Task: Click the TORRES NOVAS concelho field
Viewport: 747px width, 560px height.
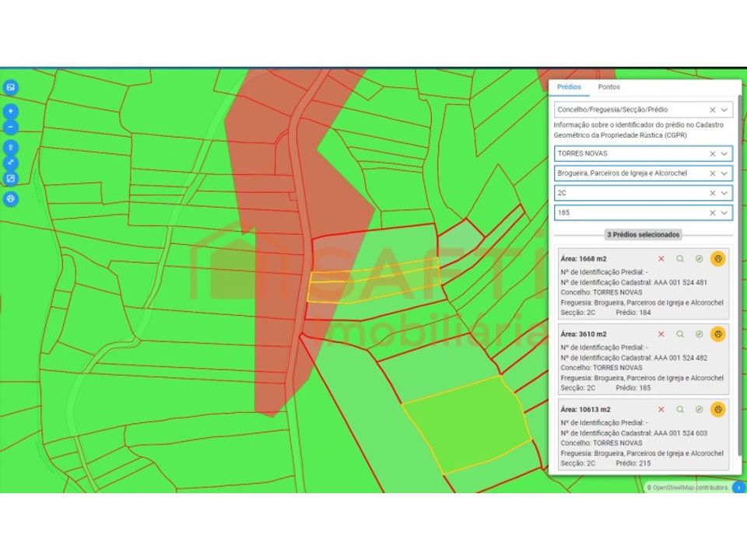Action: pyautogui.click(x=644, y=154)
